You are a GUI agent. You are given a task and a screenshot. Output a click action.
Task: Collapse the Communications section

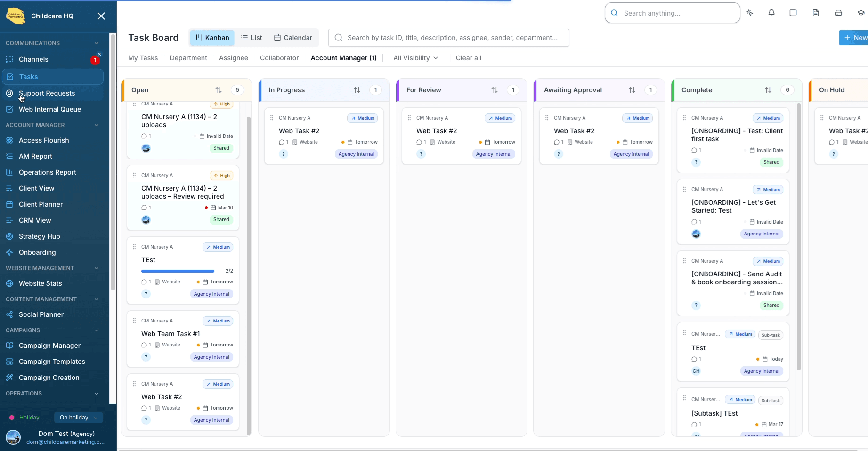pos(97,43)
